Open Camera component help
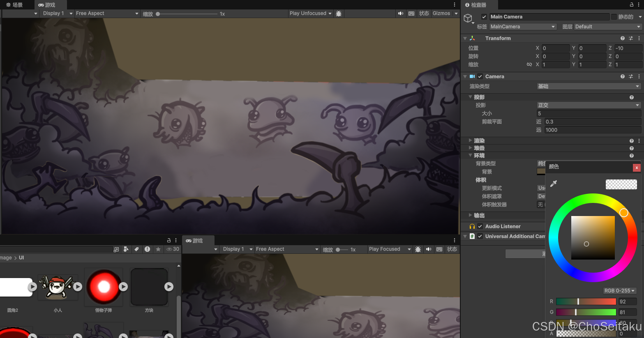644x338 pixels. point(623,76)
